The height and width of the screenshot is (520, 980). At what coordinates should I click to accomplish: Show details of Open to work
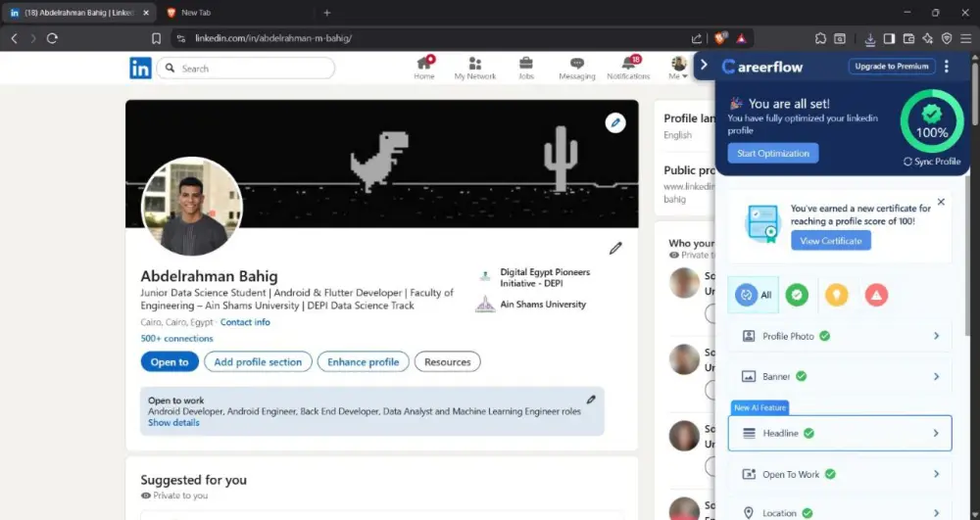(x=173, y=423)
